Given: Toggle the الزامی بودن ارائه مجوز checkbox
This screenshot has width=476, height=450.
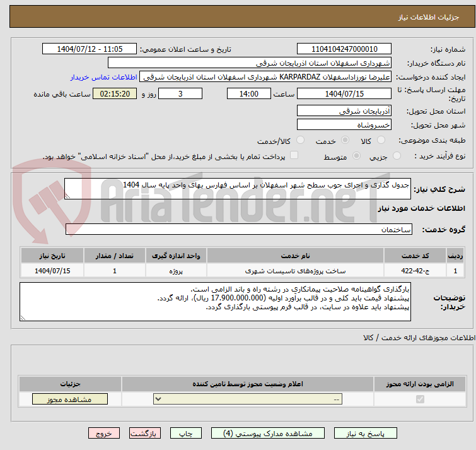Looking at the screenshot, I should [420, 399].
